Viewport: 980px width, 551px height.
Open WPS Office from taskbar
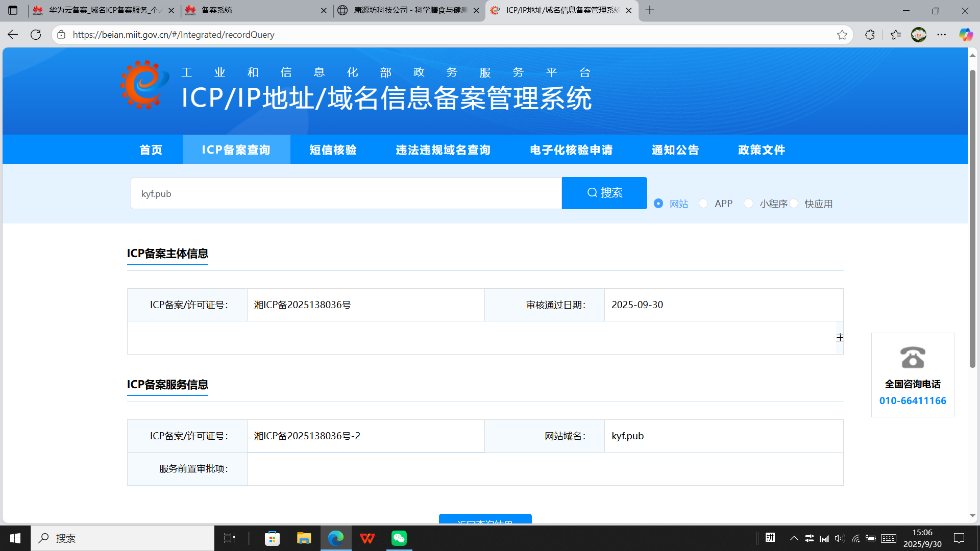pos(367,538)
